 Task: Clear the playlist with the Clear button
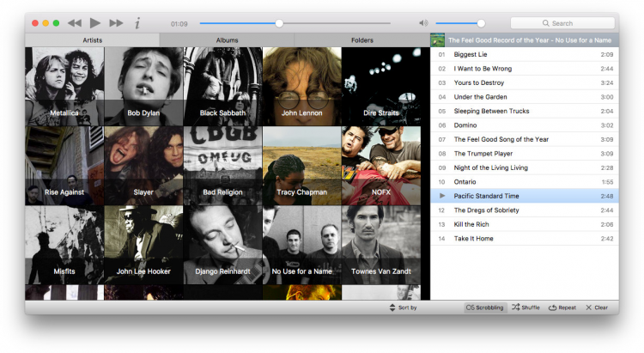[597, 307]
